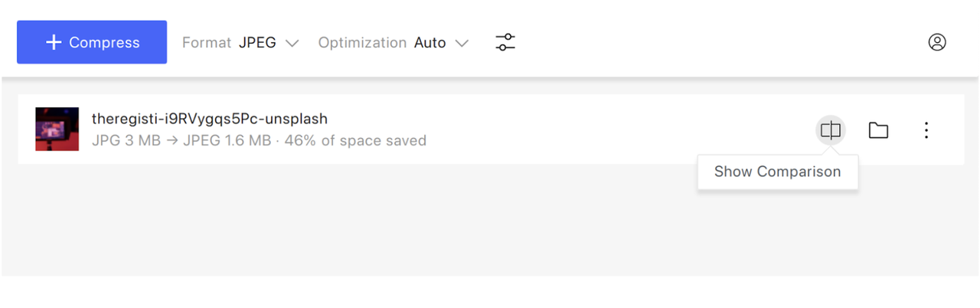Click the Show Comparison split-view icon
Image resolution: width=980 pixels, height=308 pixels.
click(x=831, y=130)
